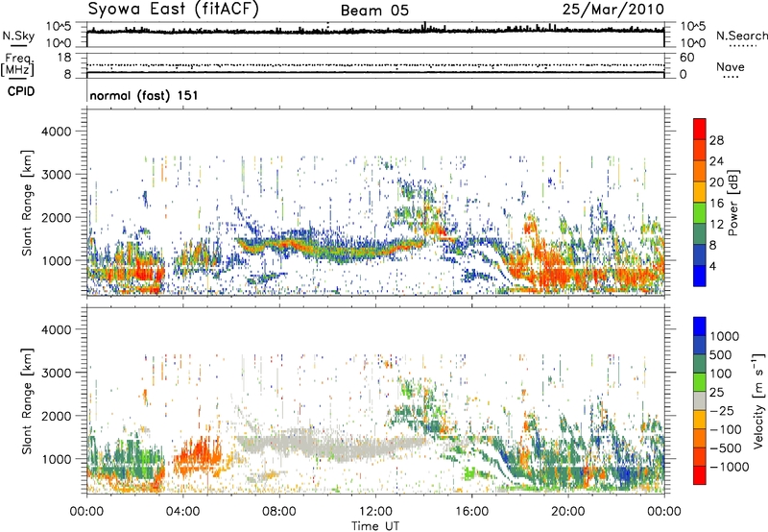Click the '28' power scale value
The width and height of the screenshot is (768, 532).
coord(716,140)
